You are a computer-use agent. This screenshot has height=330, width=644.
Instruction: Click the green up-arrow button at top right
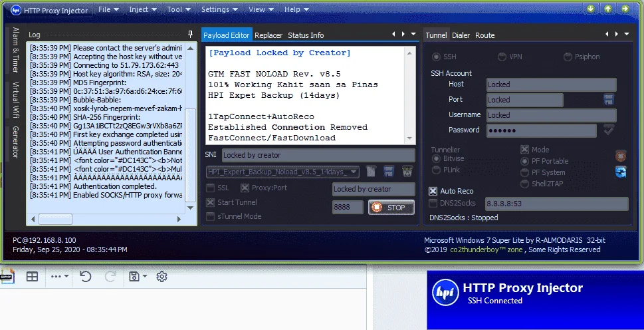(608, 9)
